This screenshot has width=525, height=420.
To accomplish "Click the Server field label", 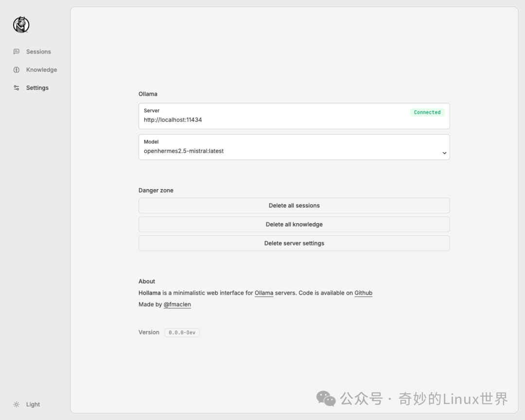I will (152, 110).
